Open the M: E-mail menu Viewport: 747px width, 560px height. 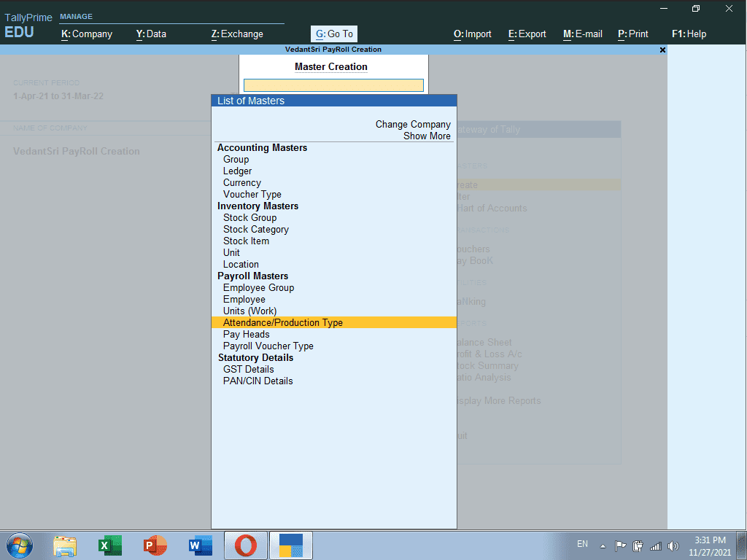(x=583, y=34)
